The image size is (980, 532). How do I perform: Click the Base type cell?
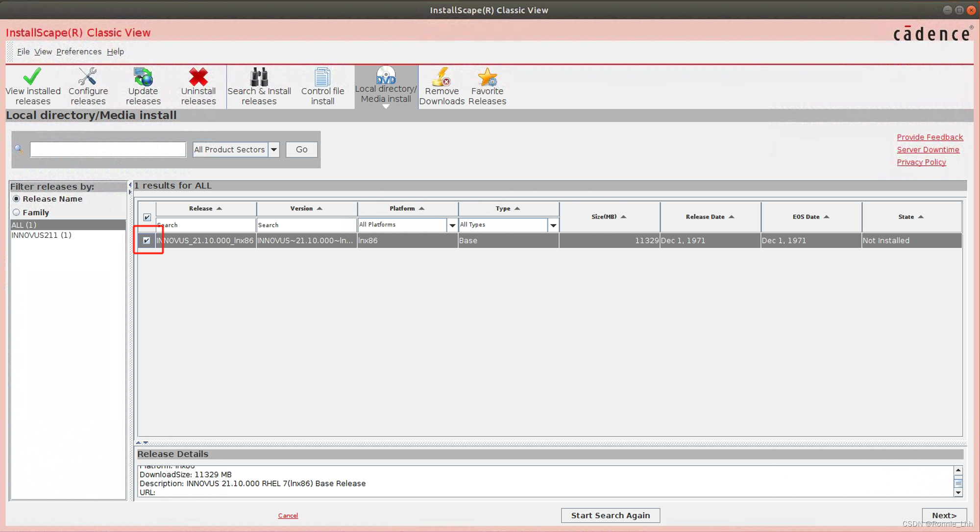[509, 240]
